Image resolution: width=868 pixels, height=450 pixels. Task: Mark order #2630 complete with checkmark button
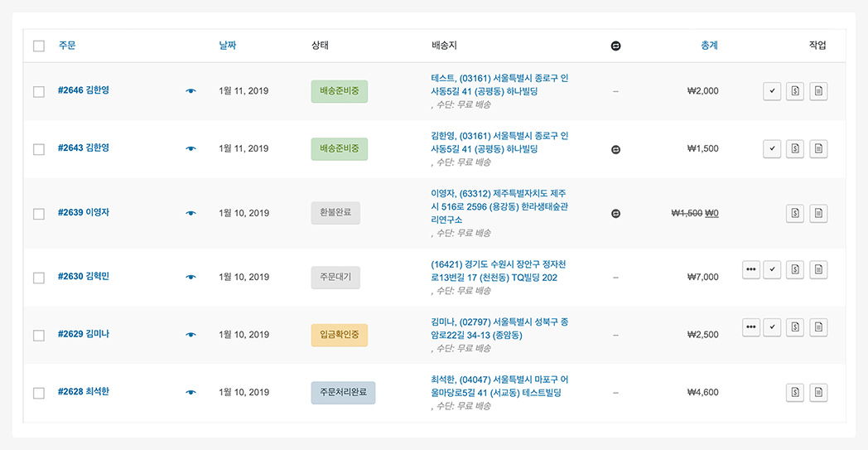click(772, 269)
